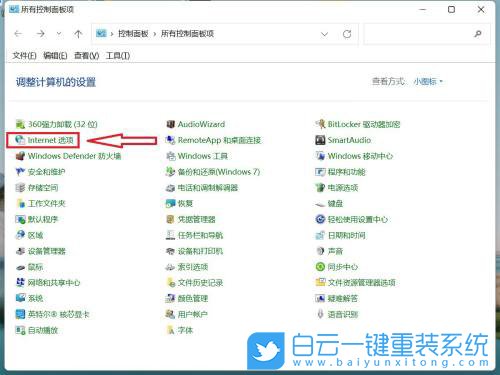Open 轻松使用设置中心

coord(352,219)
